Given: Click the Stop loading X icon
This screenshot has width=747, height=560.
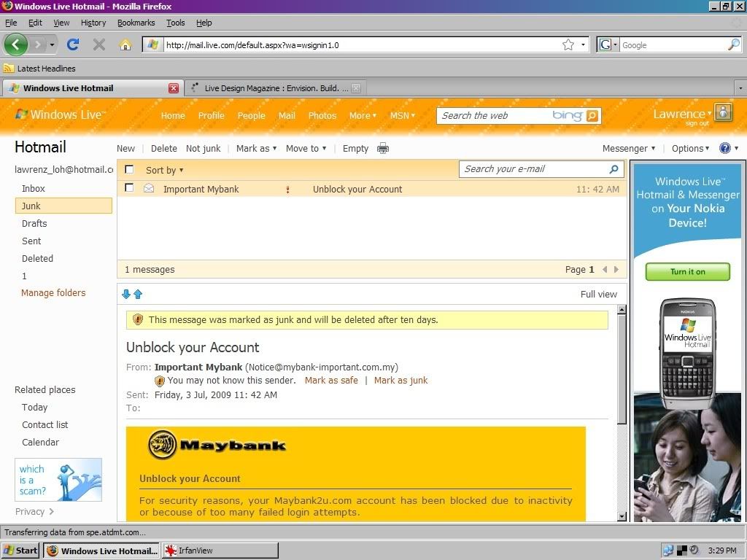Looking at the screenshot, I should pyautogui.click(x=99, y=44).
